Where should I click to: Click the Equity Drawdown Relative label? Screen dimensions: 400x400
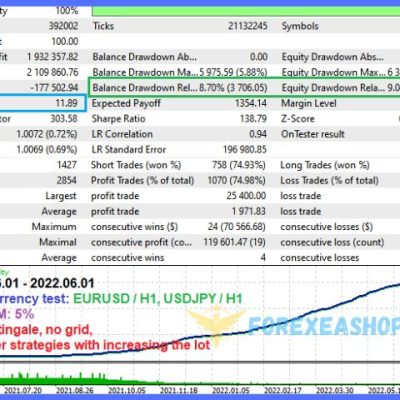tap(333, 88)
